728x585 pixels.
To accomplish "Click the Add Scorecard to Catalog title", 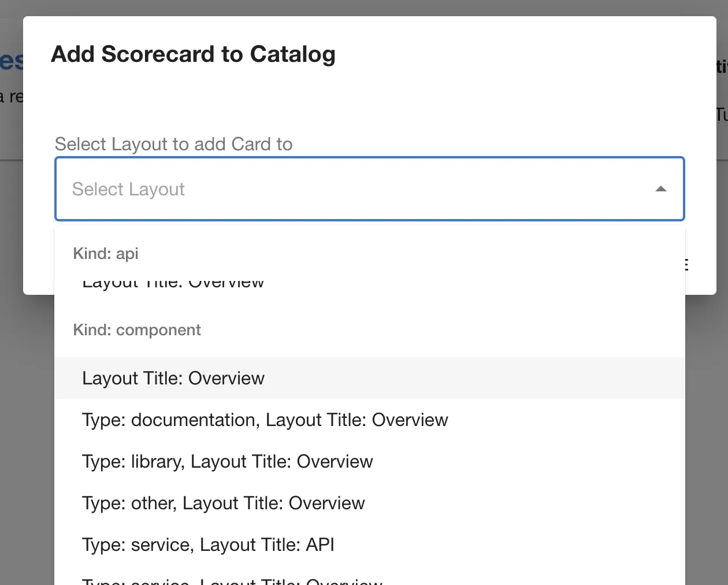I will coord(193,54).
